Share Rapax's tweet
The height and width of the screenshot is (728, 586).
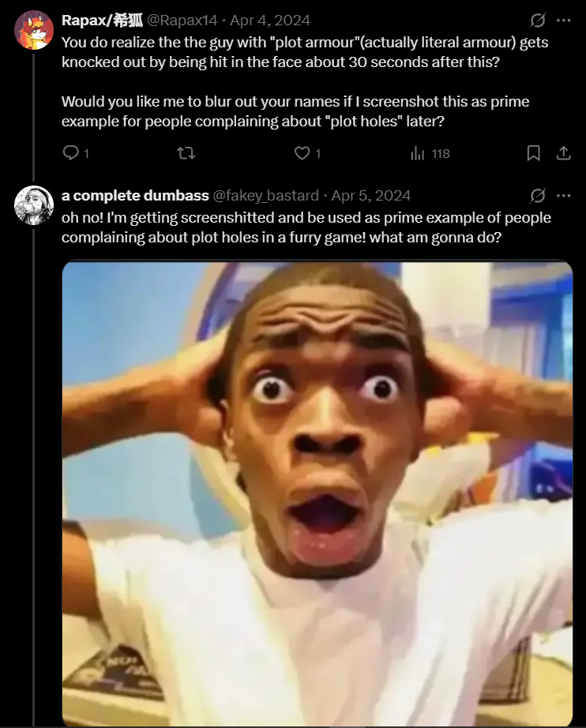563,152
